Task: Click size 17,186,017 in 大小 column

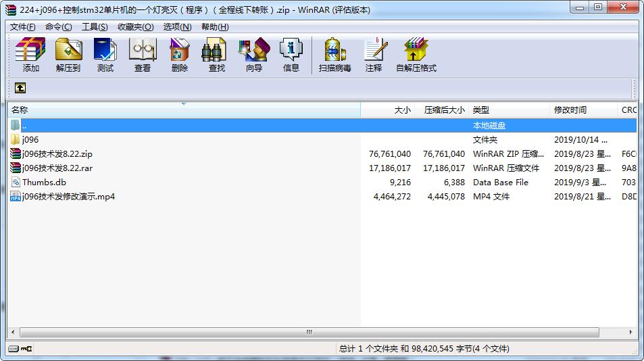Action: coord(390,168)
